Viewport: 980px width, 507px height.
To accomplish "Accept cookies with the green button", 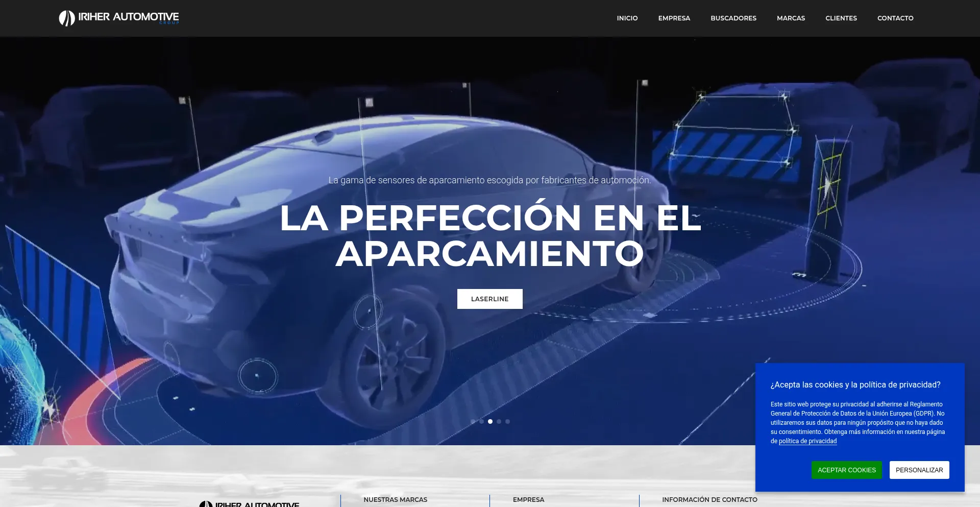I will 846,470.
